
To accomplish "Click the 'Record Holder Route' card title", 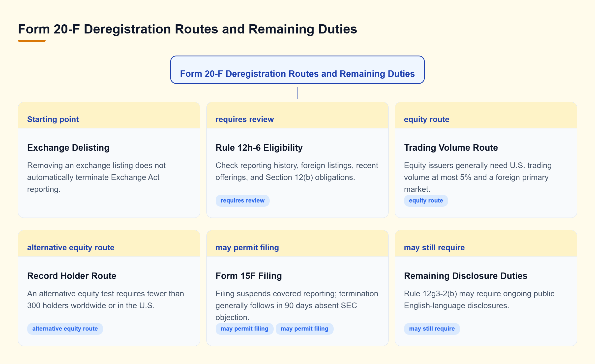I will (72, 276).
